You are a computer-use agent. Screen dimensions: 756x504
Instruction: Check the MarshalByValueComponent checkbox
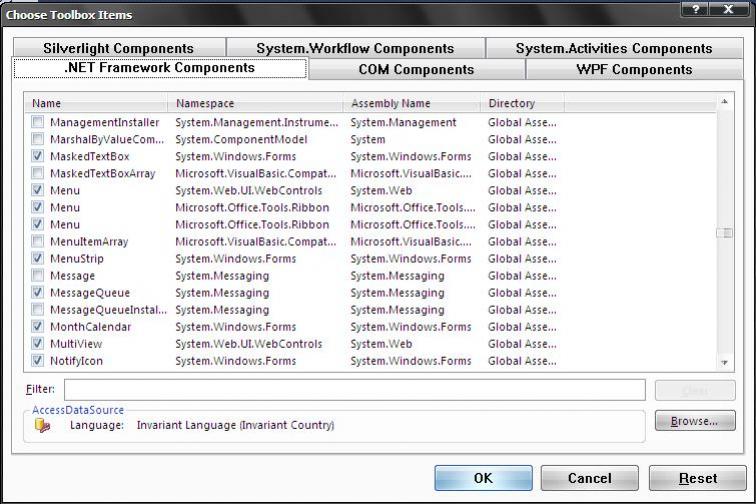pos(37,139)
